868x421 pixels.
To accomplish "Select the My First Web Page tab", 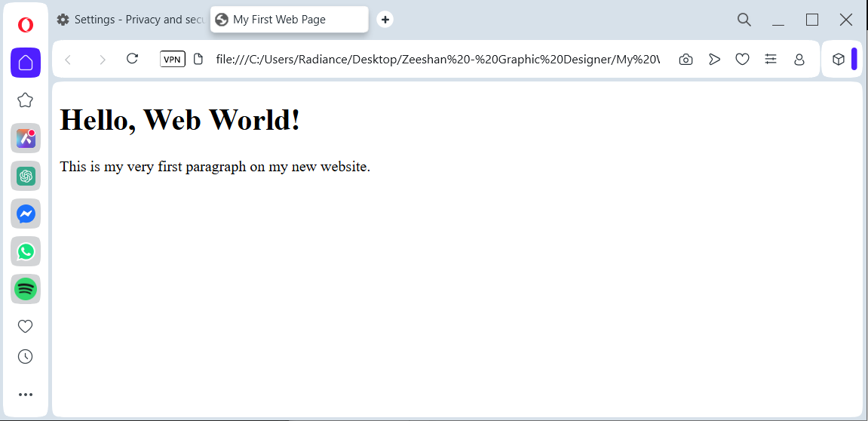I will point(289,20).
